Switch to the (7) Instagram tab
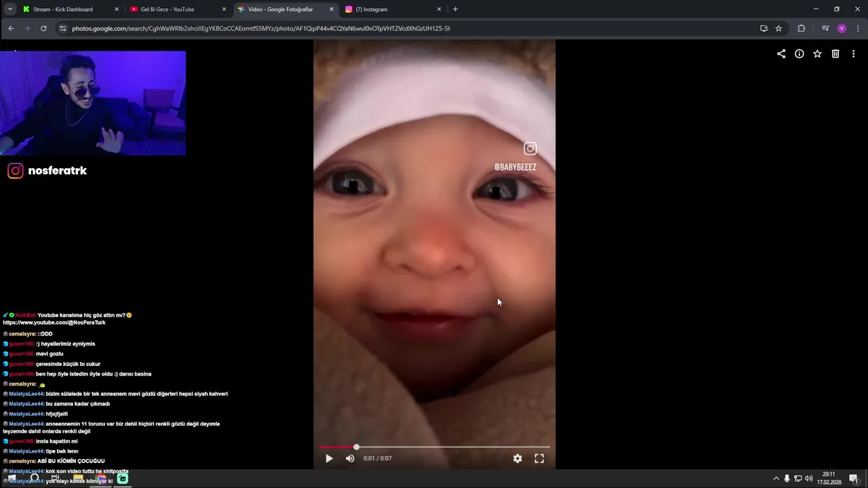Image resolution: width=868 pixels, height=488 pixels. (372, 9)
